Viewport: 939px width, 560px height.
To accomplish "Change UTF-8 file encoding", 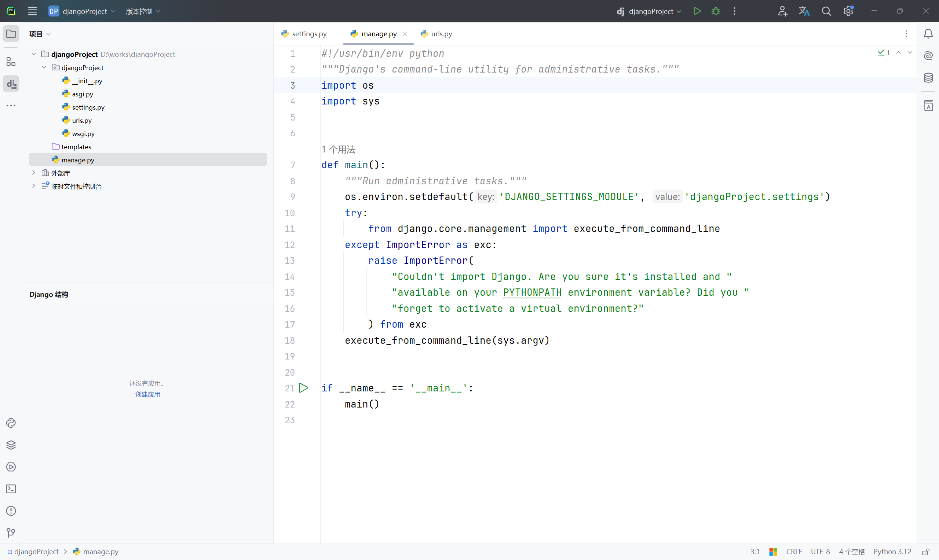I will click(x=820, y=552).
